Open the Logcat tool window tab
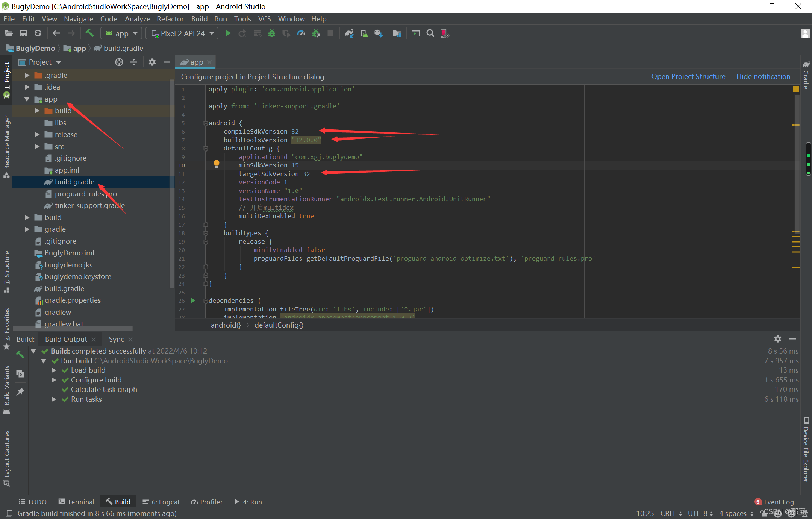 click(x=161, y=502)
